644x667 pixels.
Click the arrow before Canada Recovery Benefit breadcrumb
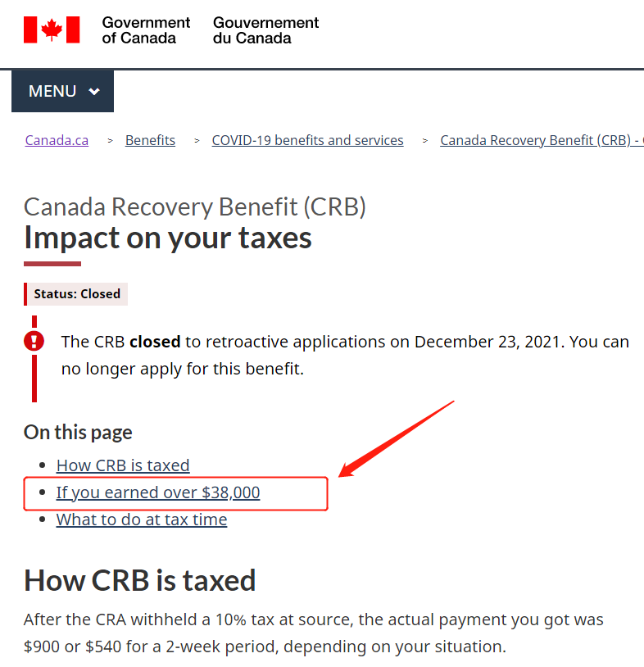pos(425,140)
